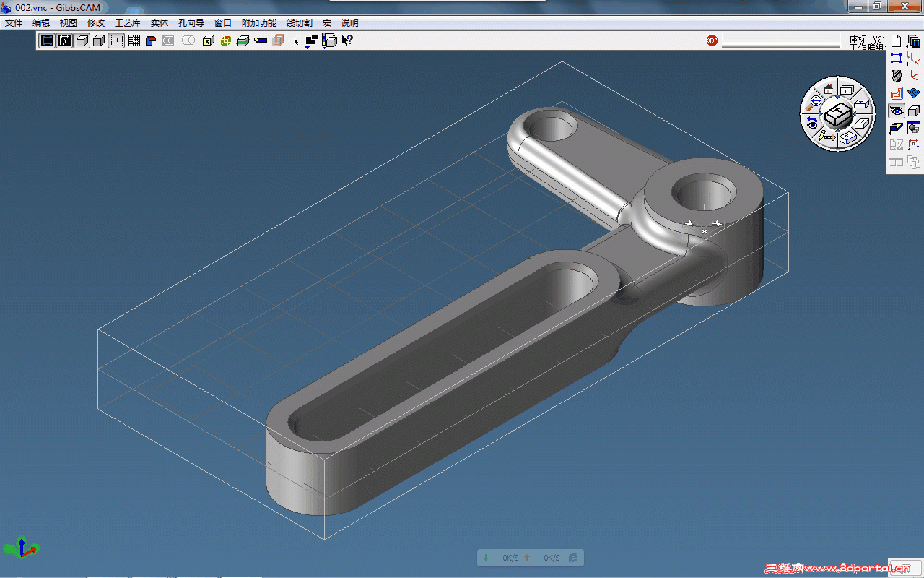Click the grayed overlapping circles icon
Image resolution: width=924 pixels, height=578 pixels.
[x=188, y=40]
